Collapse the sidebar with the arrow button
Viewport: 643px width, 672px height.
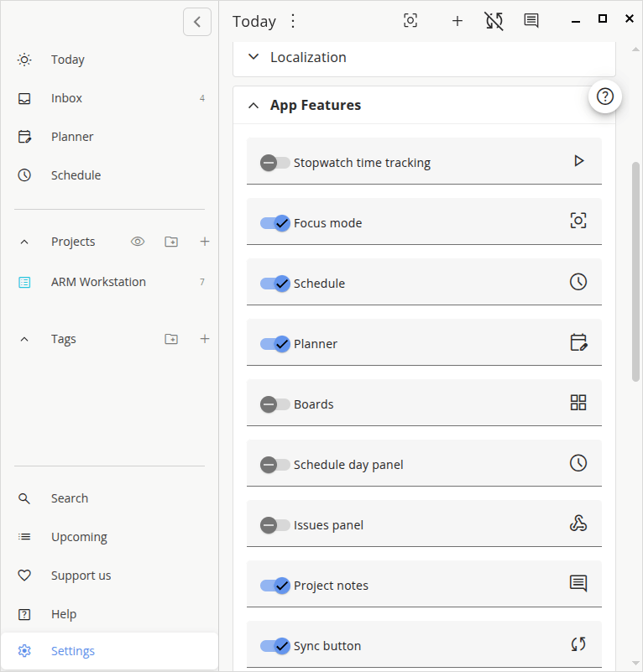click(x=197, y=22)
